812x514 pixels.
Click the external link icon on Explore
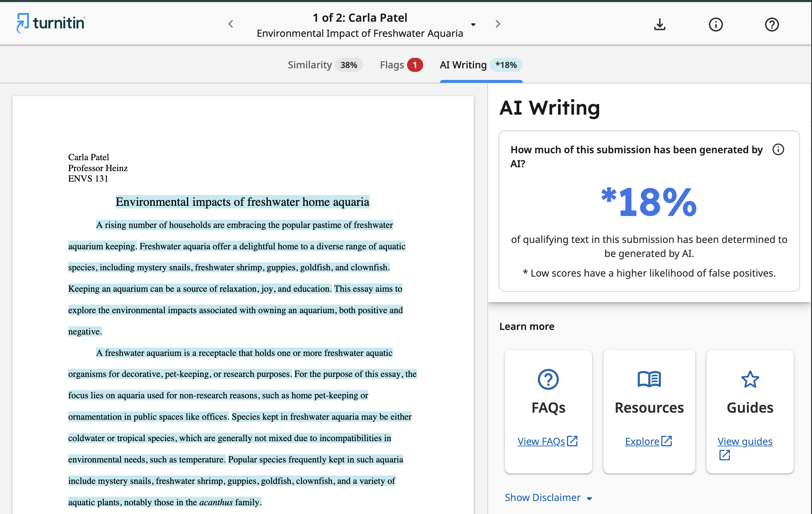[x=667, y=441]
